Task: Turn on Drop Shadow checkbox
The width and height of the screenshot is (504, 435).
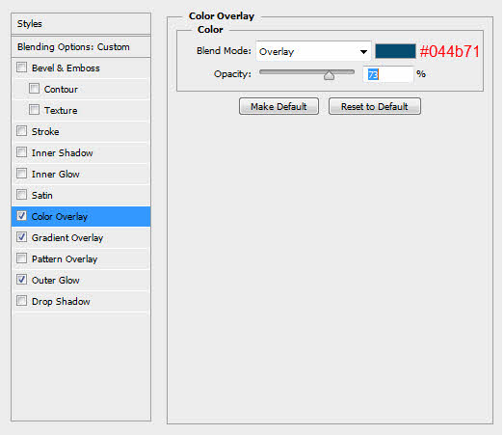Action: coord(21,301)
